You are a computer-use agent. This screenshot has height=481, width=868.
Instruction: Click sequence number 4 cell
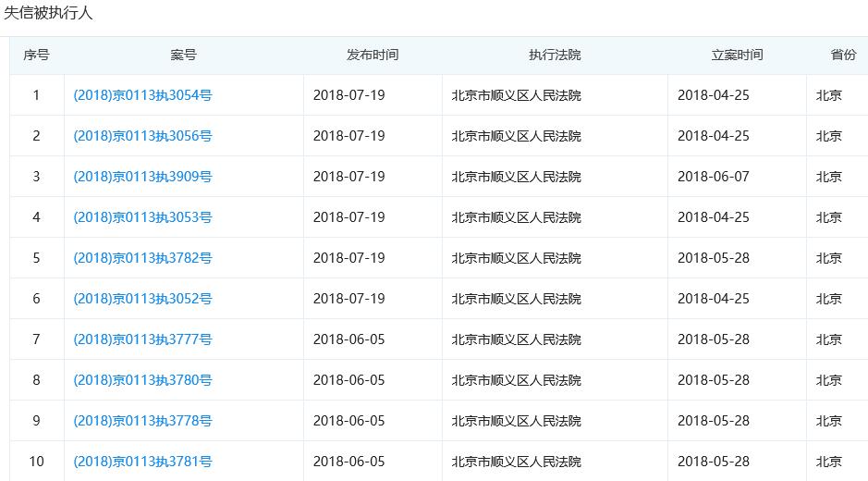[x=37, y=217]
